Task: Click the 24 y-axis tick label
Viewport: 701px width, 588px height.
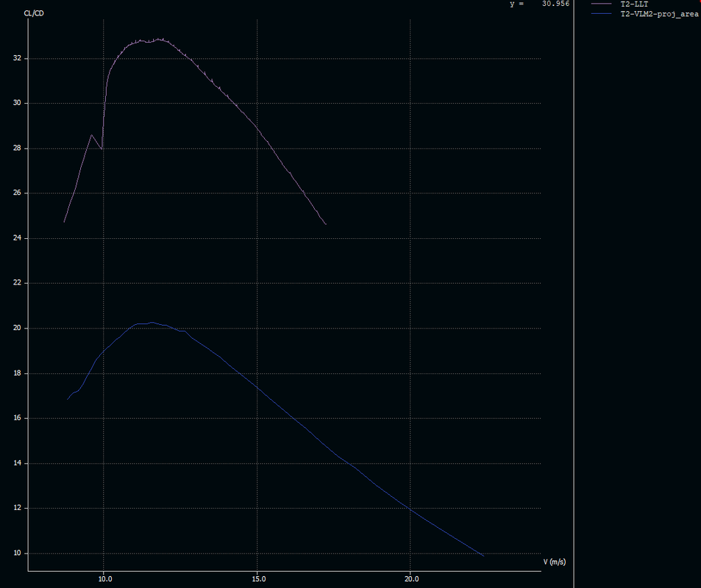Action: point(17,238)
